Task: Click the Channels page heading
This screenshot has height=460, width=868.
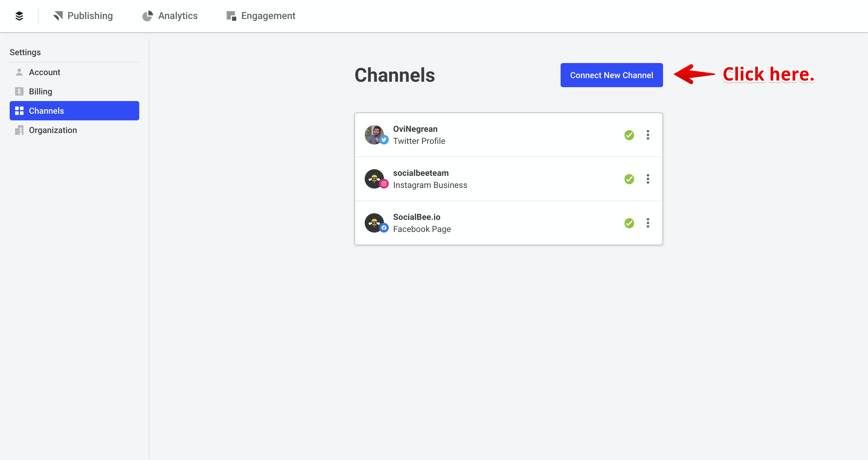Action: click(395, 75)
